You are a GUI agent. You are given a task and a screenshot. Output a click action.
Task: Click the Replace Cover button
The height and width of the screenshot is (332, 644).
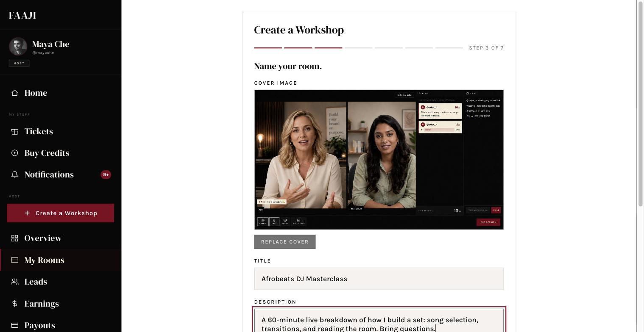pos(285,242)
